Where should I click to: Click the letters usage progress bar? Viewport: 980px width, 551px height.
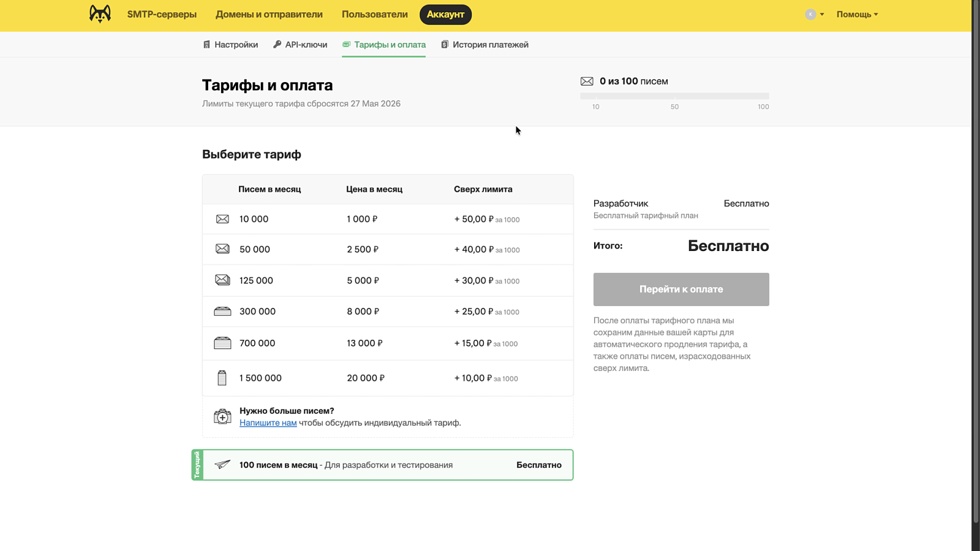674,96
